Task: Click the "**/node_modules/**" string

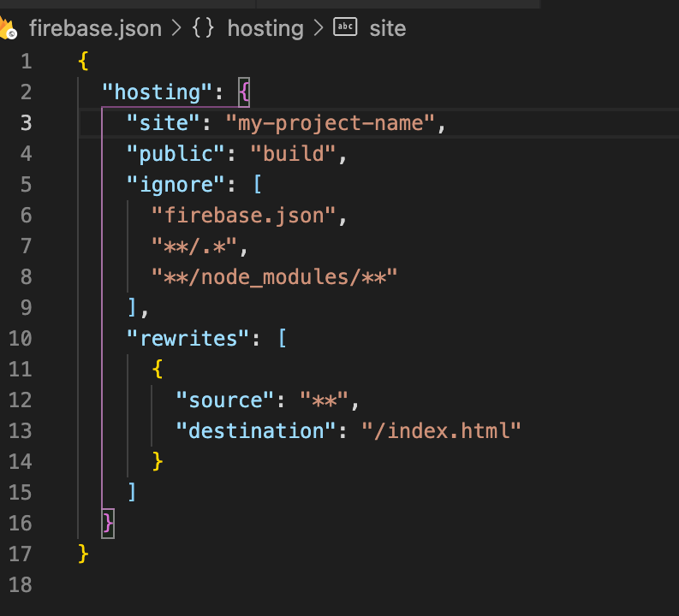Action: pyautogui.click(x=274, y=277)
